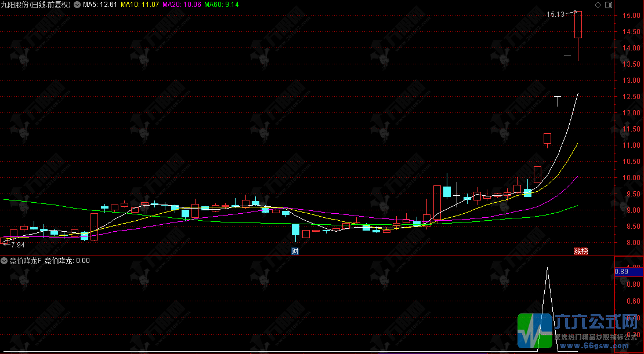The height and width of the screenshot is (354, 644).
Task: Select the yellow MA10: 11.07 label
Action: coord(140,5)
